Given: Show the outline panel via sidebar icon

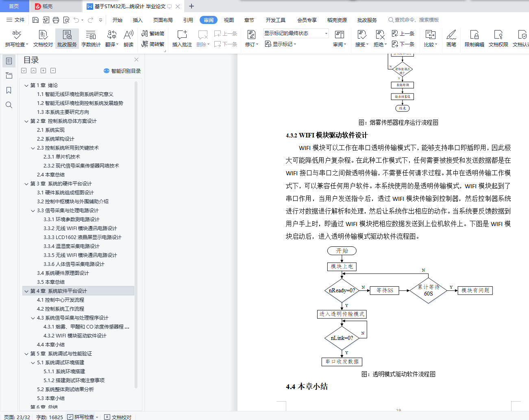Looking at the screenshot, I should point(9,61).
